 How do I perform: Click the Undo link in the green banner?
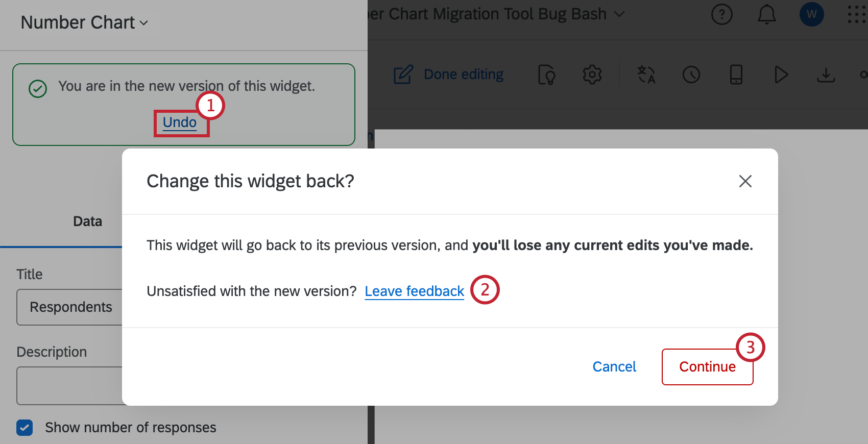pos(179,122)
